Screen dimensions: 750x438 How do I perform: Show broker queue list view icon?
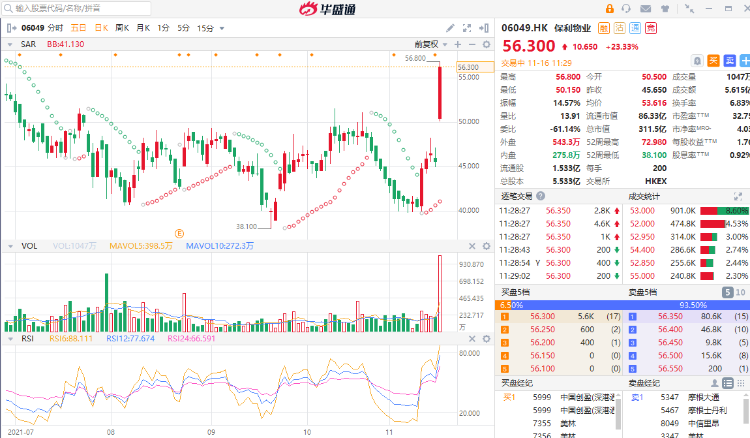(x=728, y=383)
